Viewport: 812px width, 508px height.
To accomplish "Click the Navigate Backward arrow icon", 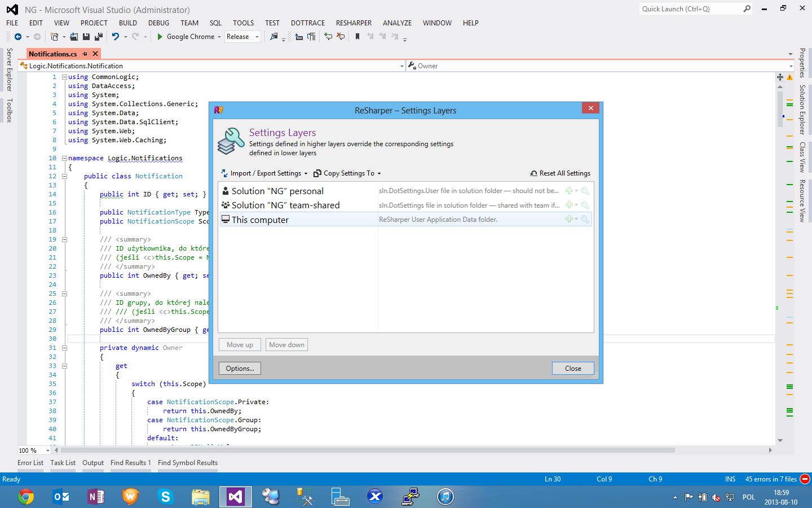I will click(x=18, y=37).
